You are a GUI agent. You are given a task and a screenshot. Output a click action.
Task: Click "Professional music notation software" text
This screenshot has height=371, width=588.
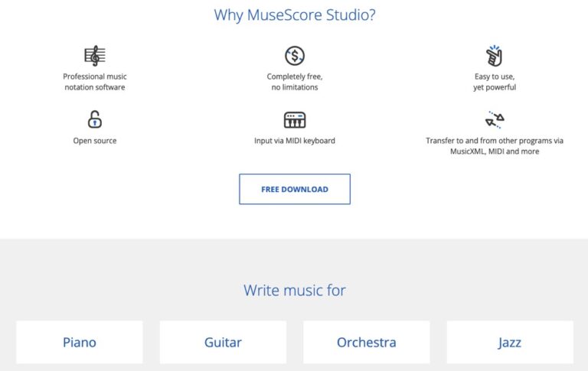(x=95, y=82)
